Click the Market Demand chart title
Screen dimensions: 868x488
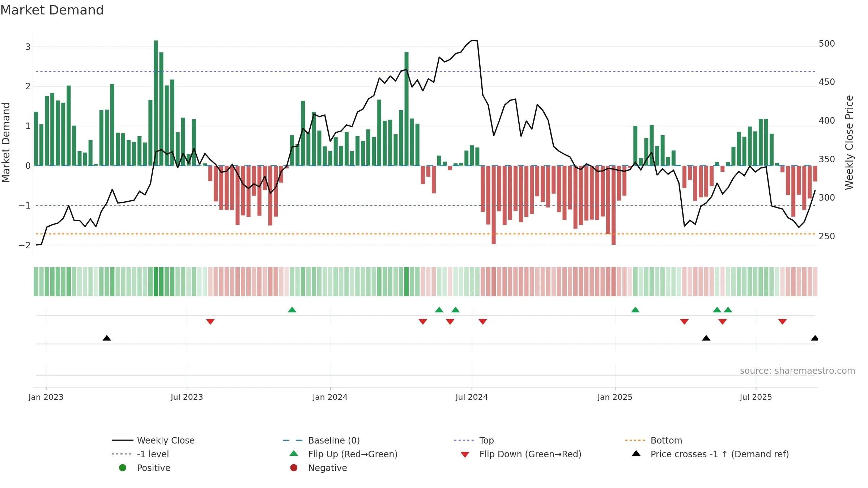tap(52, 10)
